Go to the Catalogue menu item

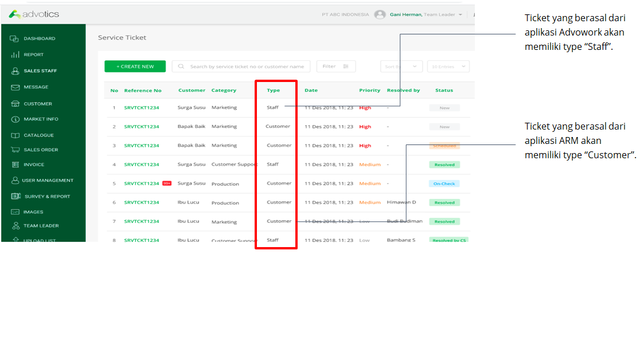click(x=38, y=135)
